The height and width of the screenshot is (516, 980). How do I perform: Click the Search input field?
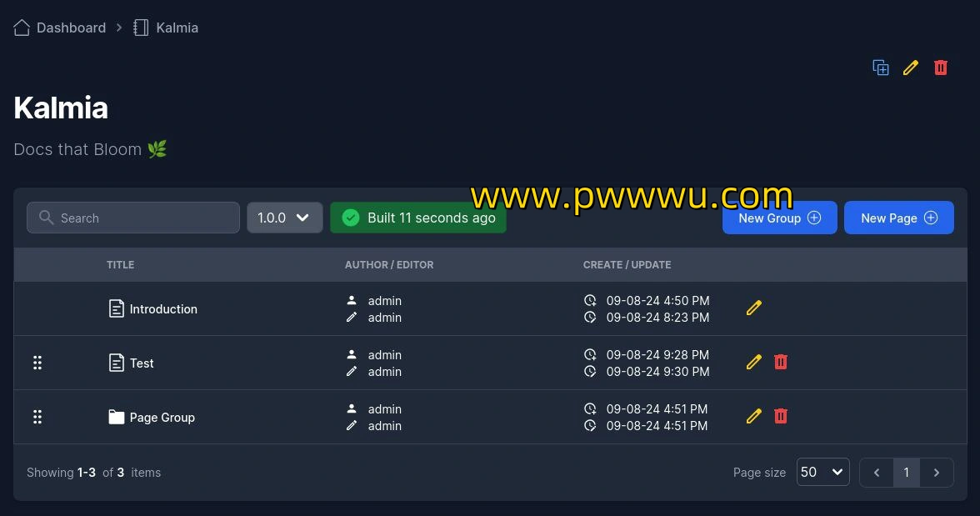click(x=133, y=218)
